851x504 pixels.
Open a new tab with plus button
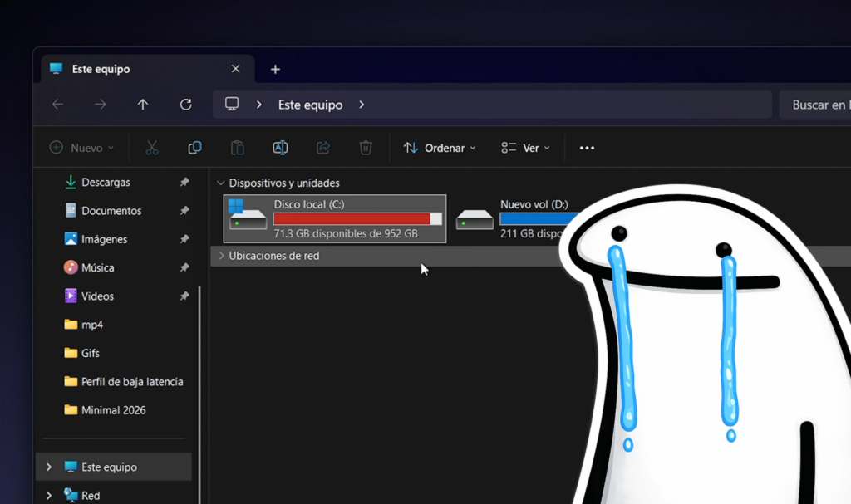[x=275, y=70]
